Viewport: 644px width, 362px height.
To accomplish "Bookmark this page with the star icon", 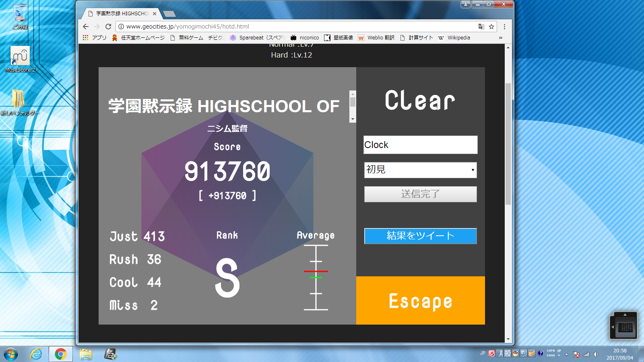I will 491,27.
